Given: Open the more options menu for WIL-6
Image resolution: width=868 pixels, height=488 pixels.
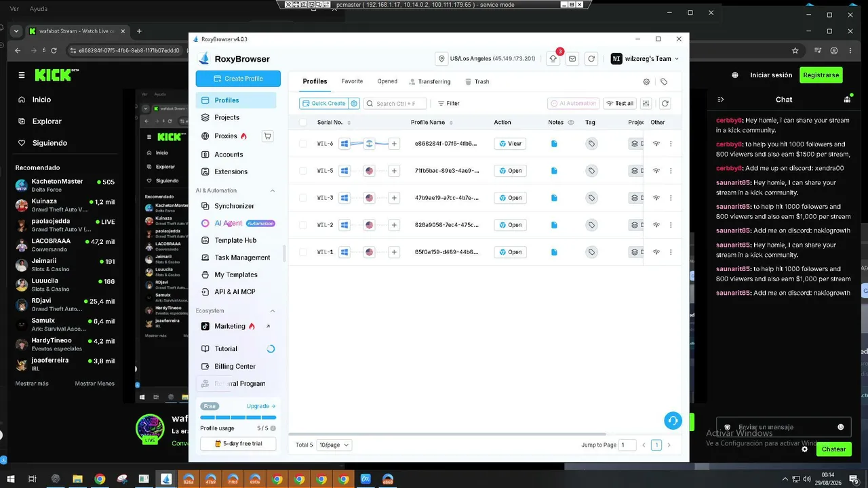Looking at the screenshot, I should tap(671, 144).
